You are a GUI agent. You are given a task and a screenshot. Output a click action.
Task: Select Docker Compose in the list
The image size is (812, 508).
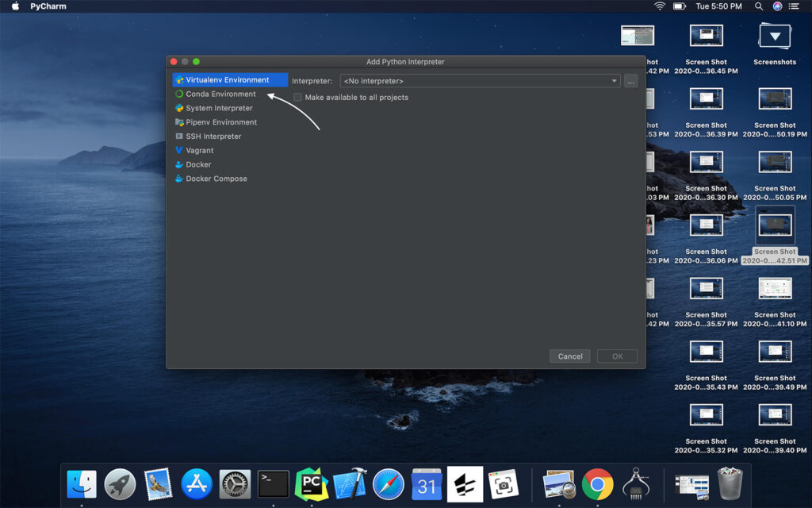(x=216, y=179)
